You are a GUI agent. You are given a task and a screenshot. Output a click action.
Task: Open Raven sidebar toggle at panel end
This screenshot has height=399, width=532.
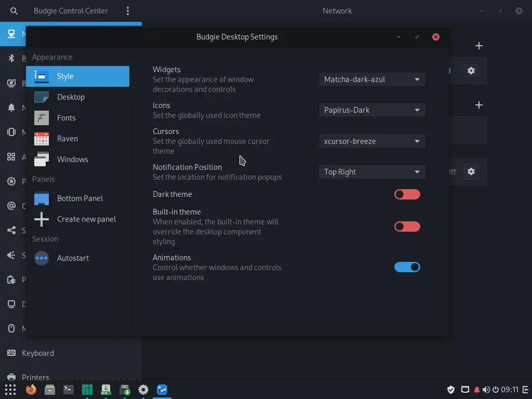[x=526, y=390]
